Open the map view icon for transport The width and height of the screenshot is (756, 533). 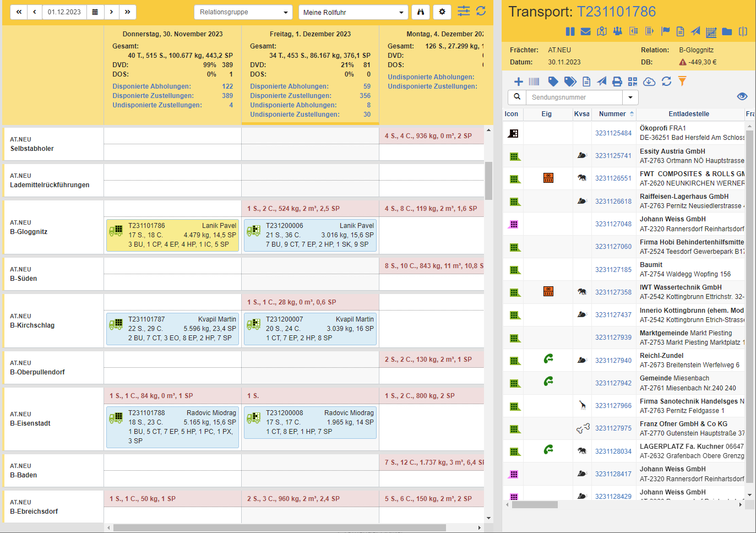(601, 31)
